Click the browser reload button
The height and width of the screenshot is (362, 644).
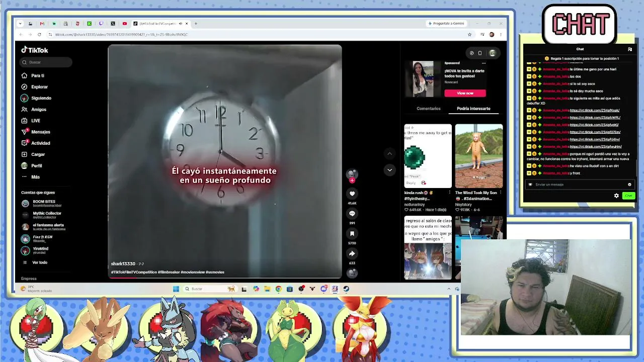point(39,35)
